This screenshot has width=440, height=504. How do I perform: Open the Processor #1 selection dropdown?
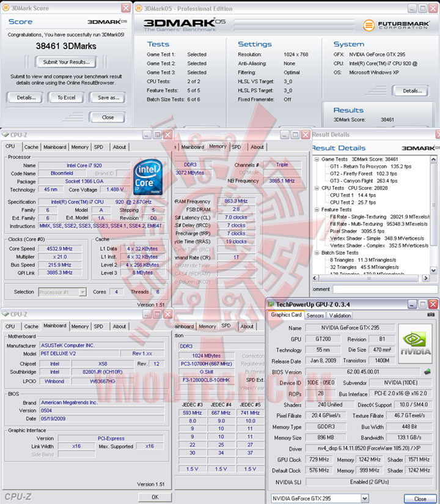pyautogui.click(x=83, y=292)
